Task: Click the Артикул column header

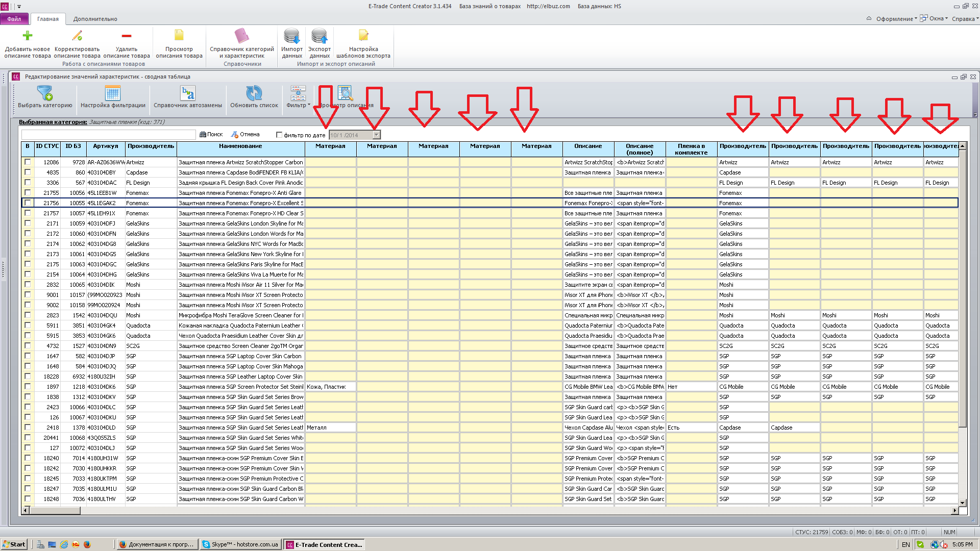Action: [105, 149]
